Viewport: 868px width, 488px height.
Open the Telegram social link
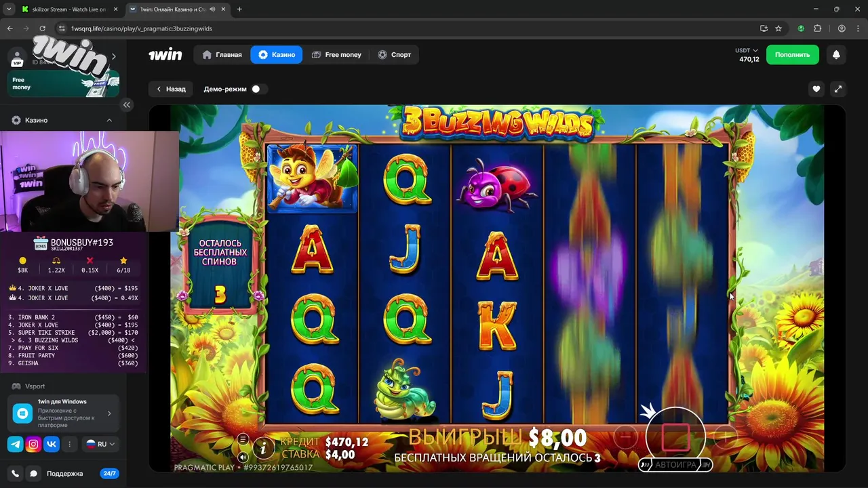pos(15,444)
